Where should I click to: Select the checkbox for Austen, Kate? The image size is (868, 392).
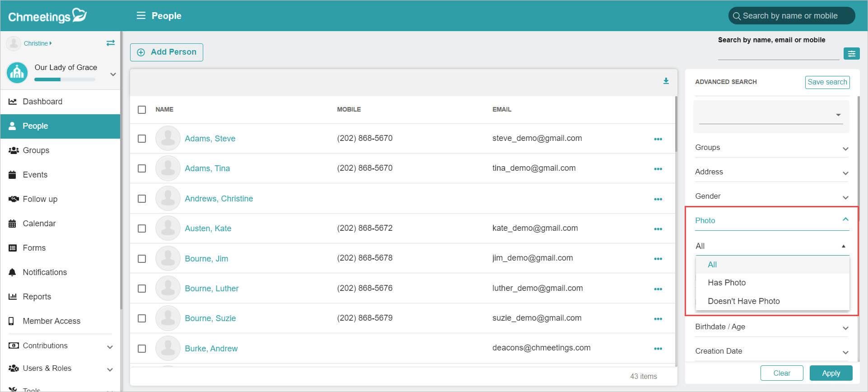142,229
